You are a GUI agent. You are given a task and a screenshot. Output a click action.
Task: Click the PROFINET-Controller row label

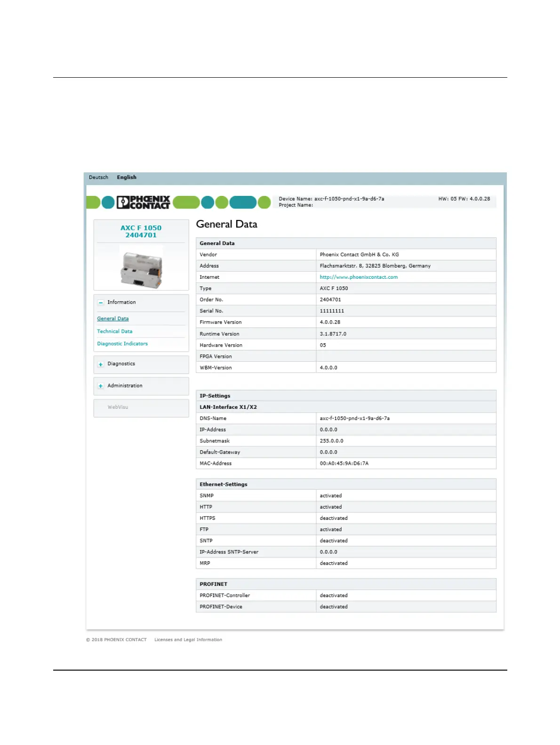coord(225,596)
